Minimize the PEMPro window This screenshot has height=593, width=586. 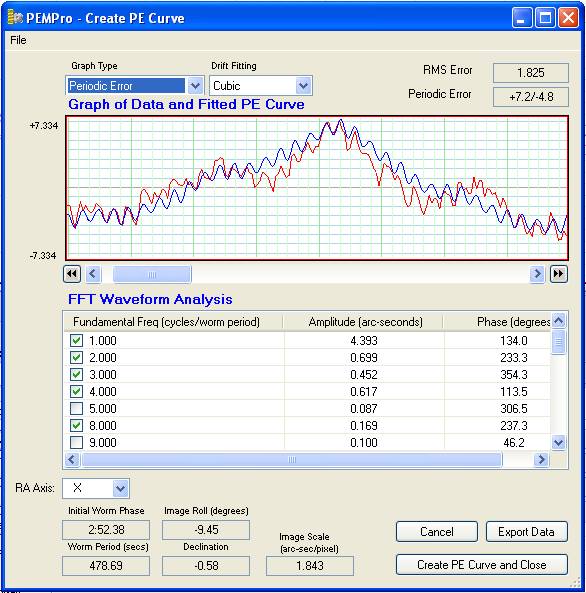522,18
